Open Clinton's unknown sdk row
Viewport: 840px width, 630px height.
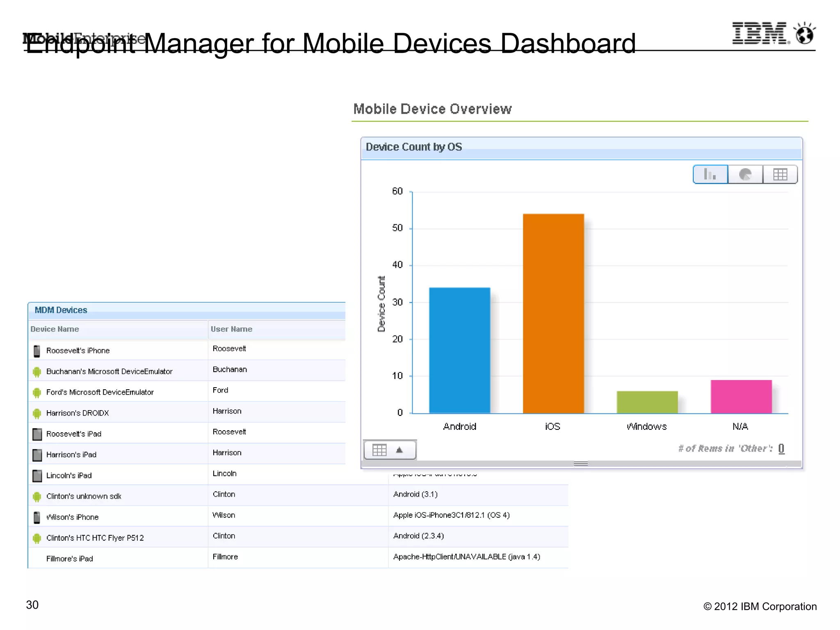[x=298, y=495]
